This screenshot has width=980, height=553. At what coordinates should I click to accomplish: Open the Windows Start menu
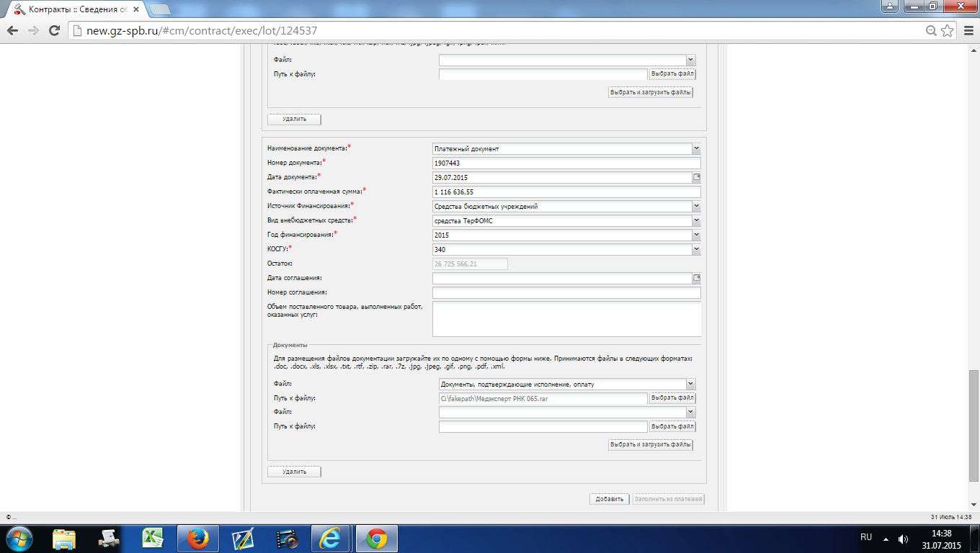18,538
